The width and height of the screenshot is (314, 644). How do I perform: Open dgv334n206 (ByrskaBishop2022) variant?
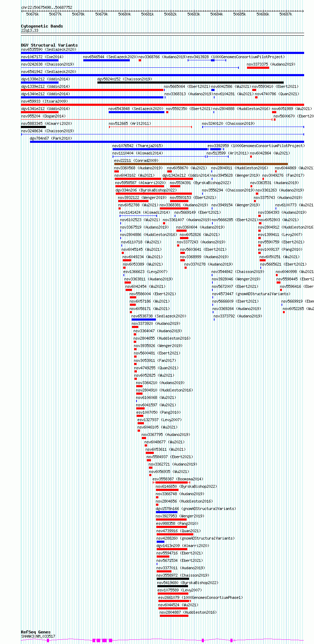pos(146,190)
